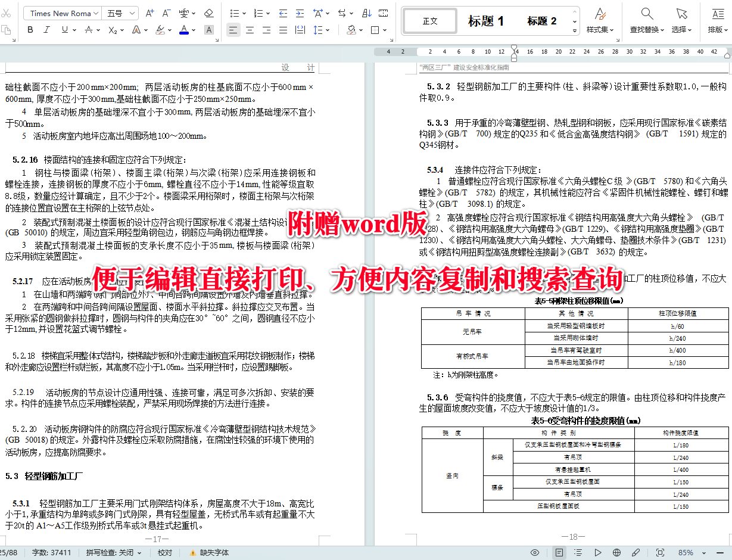732x560 pixels.
Task: Click the Copy icon
Action: (5, 29)
